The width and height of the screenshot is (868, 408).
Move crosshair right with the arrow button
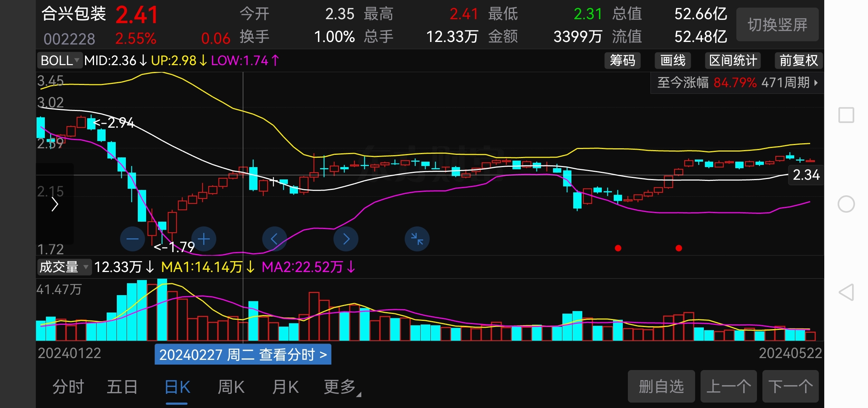346,239
